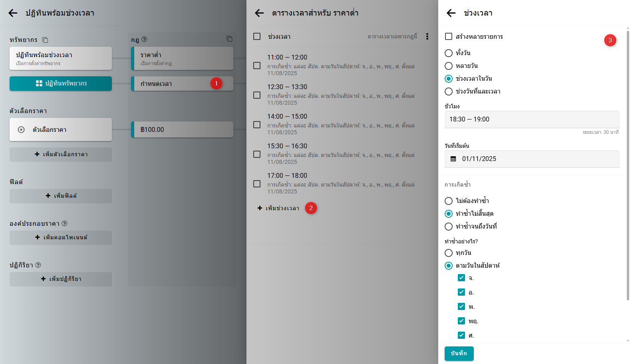Click copy icon next to ทรัพยากร
This screenshot has width=630, height=364.
45,40
